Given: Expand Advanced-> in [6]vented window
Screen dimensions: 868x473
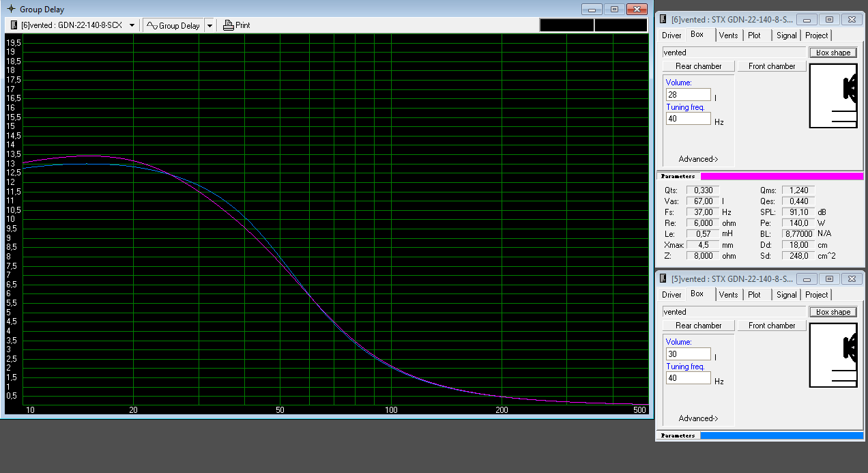Looking at the screenshot, I should pos(698,159).
